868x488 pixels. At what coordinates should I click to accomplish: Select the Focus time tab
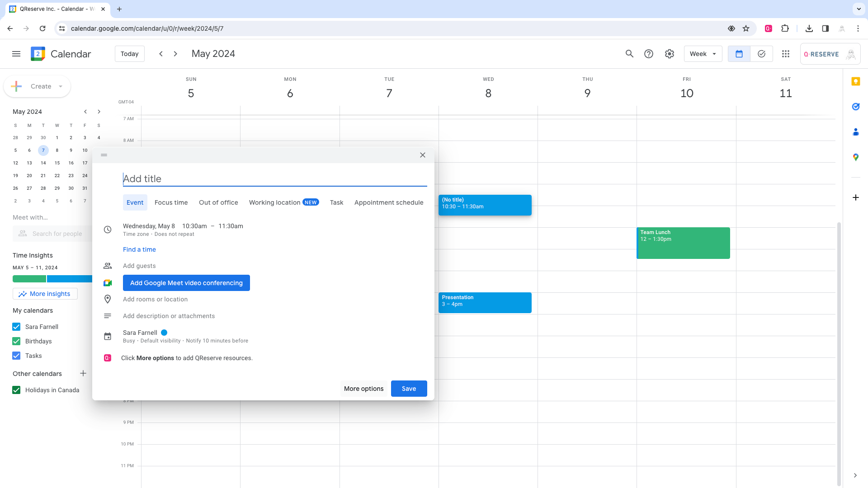click(x=171, y=202)
